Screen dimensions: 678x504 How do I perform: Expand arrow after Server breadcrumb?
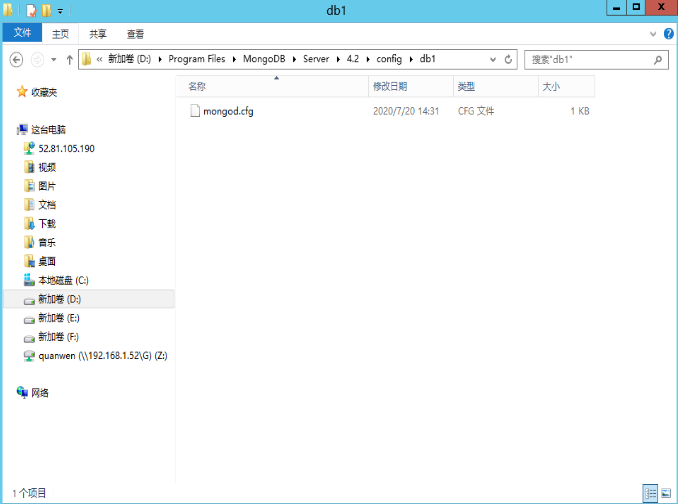338,59
